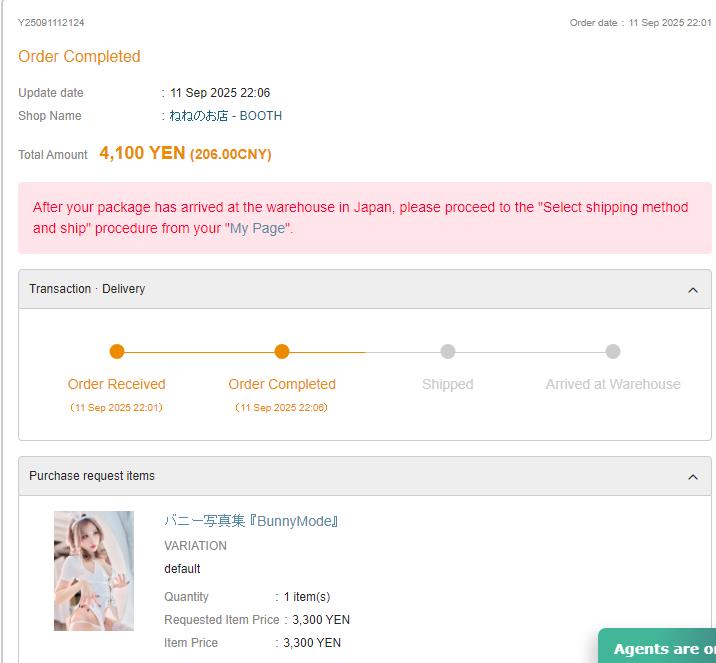Click the Order Received step label
Viewport: 716px width, 663px height.
(117, 384)
